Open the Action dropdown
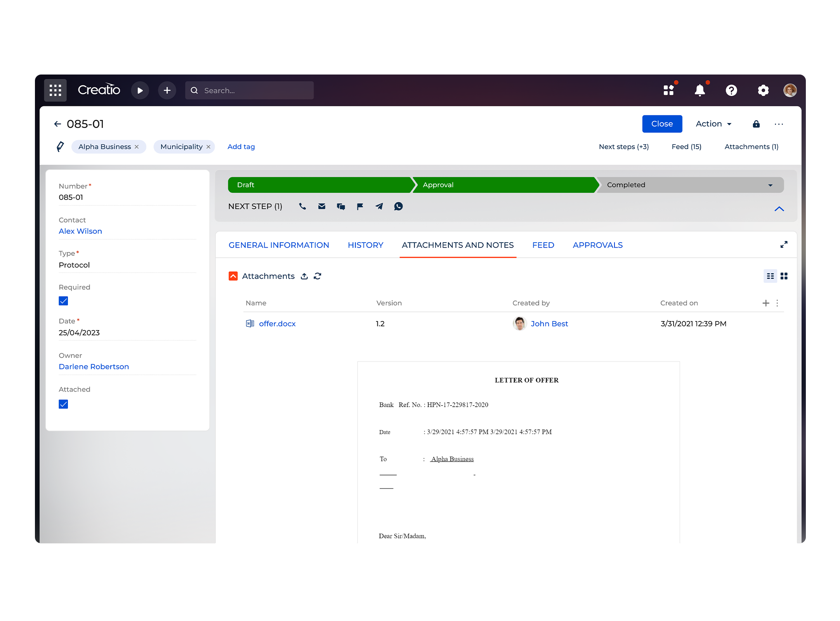 pyautogui.click(x=713, y=123)
